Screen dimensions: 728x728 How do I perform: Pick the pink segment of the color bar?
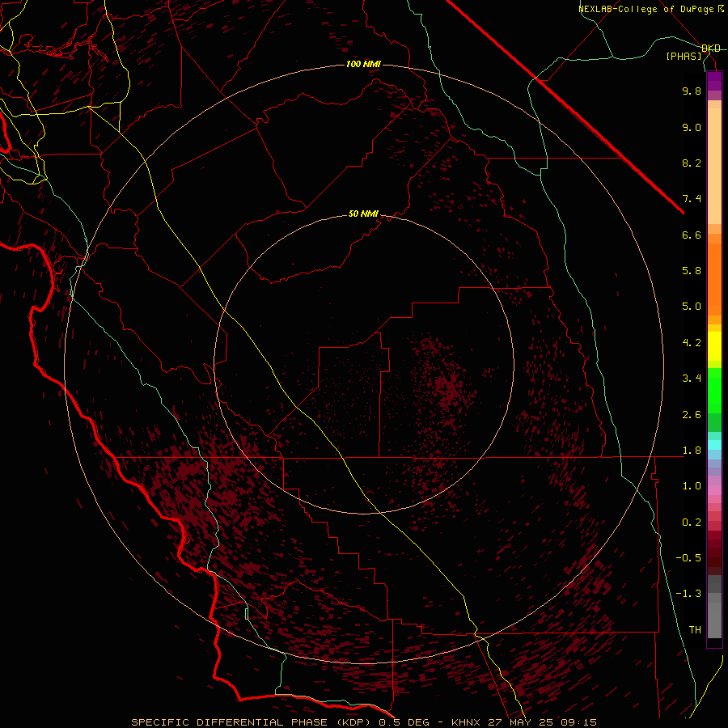714,490
